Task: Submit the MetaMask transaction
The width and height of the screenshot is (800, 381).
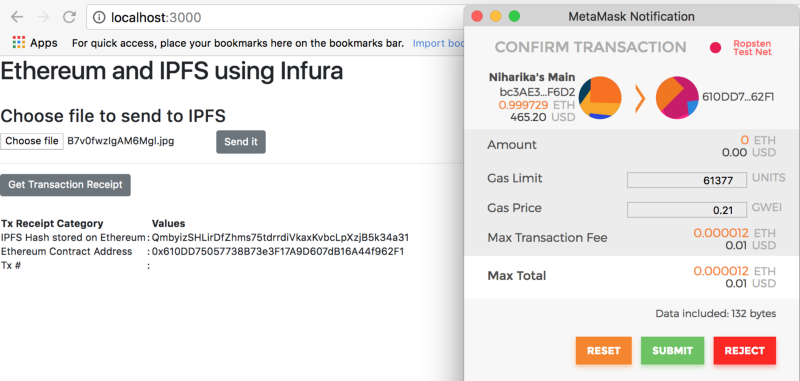Action: pos(672,351)
